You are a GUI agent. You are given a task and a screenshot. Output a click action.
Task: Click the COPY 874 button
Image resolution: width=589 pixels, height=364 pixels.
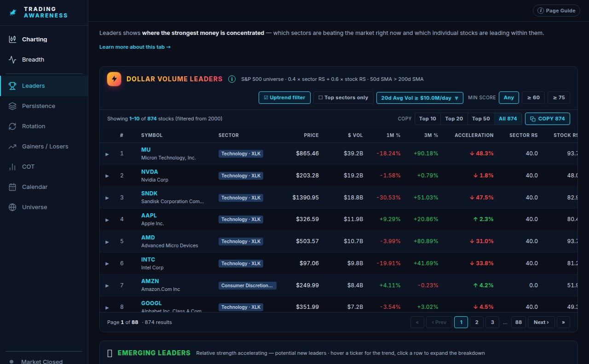tap(548, 119)
